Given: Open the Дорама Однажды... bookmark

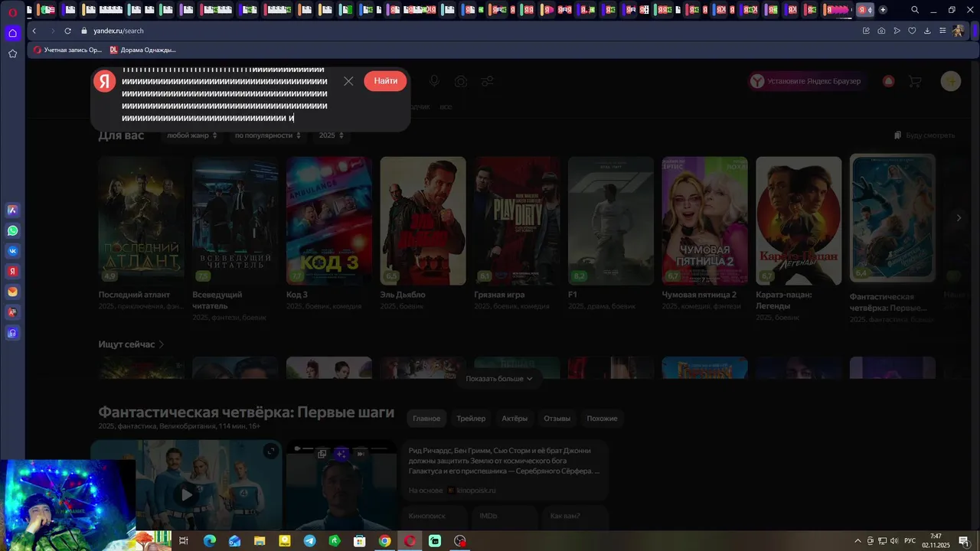Looking at the screenshot, I should [x=142, y=50].
